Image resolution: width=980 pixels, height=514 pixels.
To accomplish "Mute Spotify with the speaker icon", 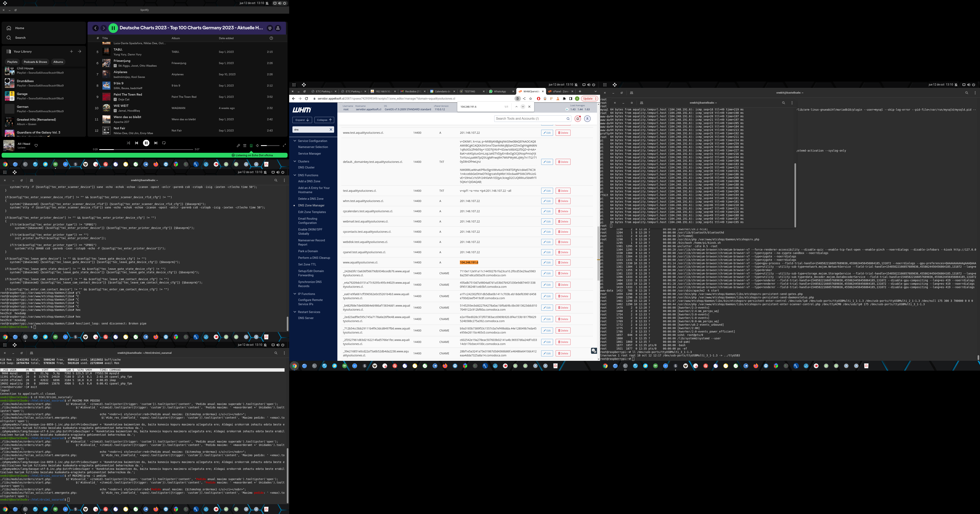I will coord(257,145).
